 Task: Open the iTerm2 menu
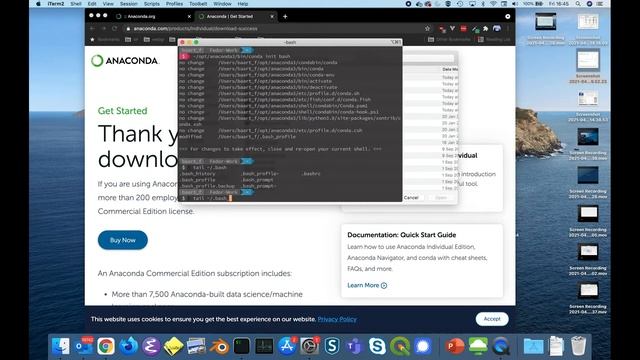click(56, 4)
